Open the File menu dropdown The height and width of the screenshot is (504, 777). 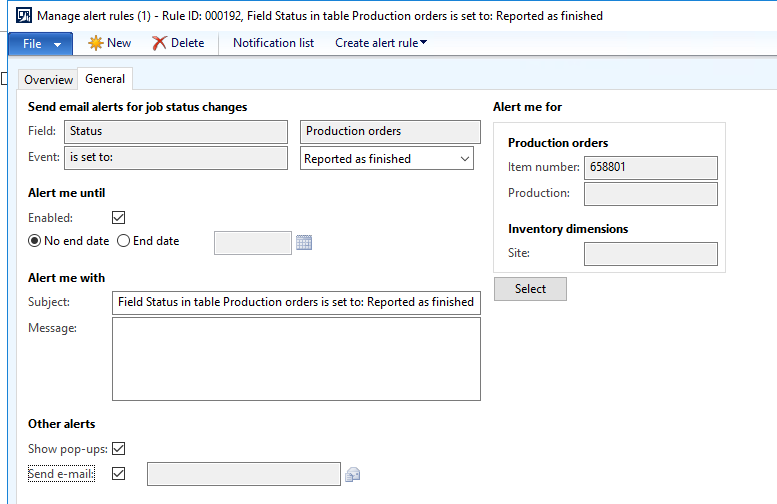(x=41, y=44)
